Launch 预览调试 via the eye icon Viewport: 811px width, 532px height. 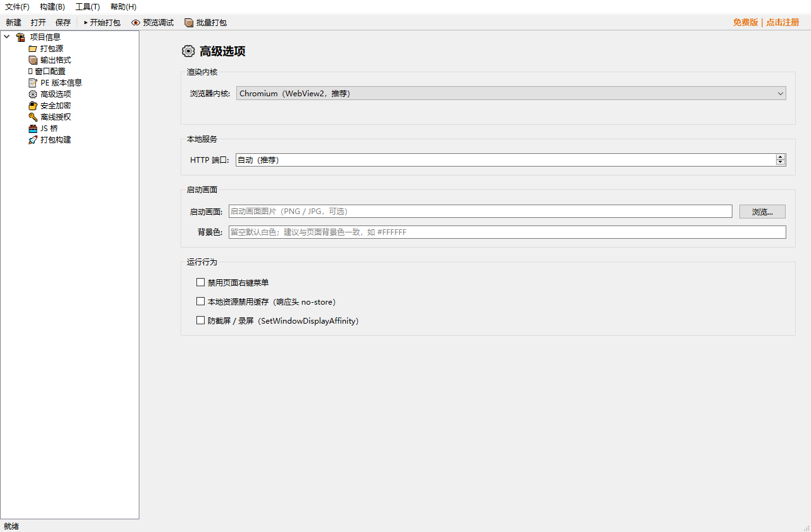click(x=136, y=23)
